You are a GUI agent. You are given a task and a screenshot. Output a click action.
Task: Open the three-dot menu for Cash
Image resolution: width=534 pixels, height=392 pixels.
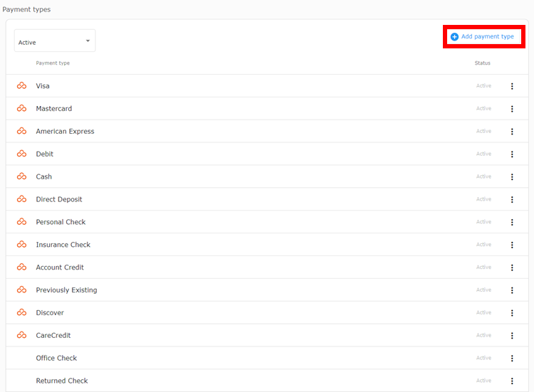[x=512, y=177]
